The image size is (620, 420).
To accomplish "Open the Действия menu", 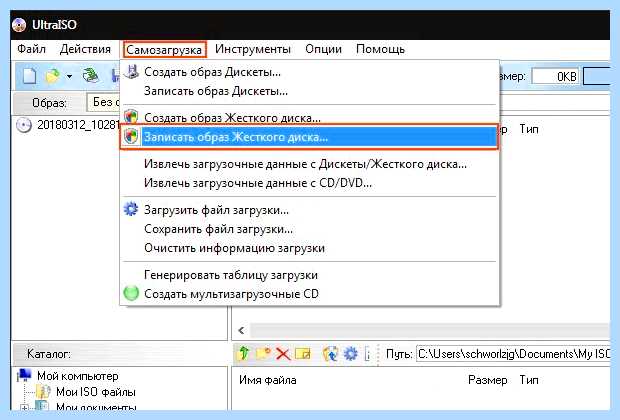I will (x=85, y=49).
